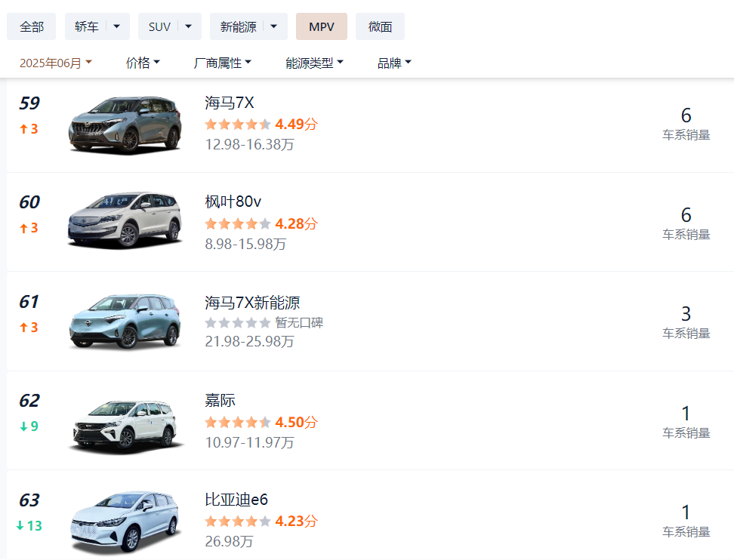
Task: Click the white 嘉际 car image
Action: pyautogui.click(x=125, y=426)
